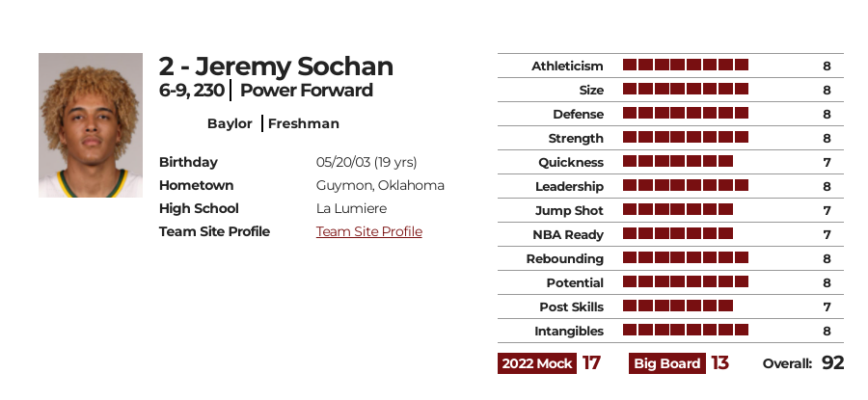The height and width of the screenshot is (400, 868).
Task: Click the Jump Shot rating bar
Action: pos(677,210)
